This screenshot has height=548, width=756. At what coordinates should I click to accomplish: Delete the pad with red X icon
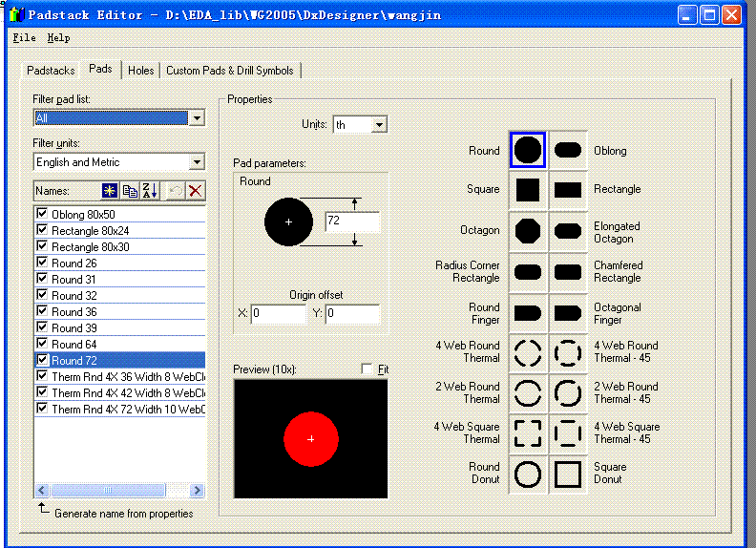(x=196, y=191)
